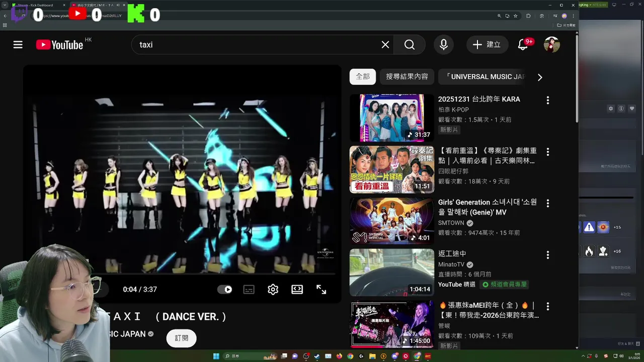
Task: Open YouTube notifications bell
Action: (523, 45)
